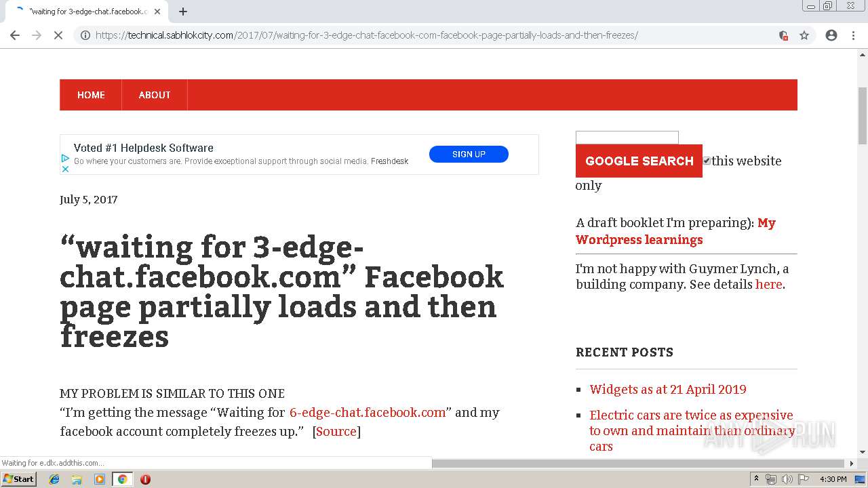Open the Windows Start button
This screenshot has width=868, height=488.
(x=18, y=479)
